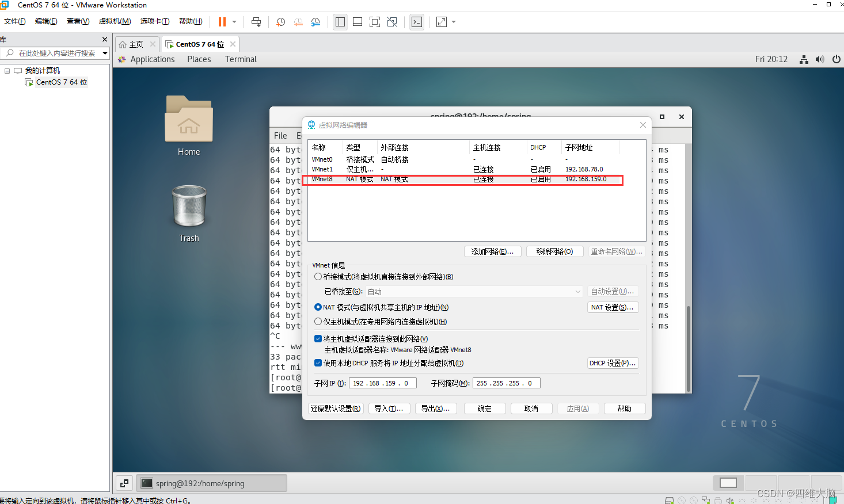The height and width of the screenshot is (504, 844).
Task: Click the 导出(X)... button
Action: [436, 408]
